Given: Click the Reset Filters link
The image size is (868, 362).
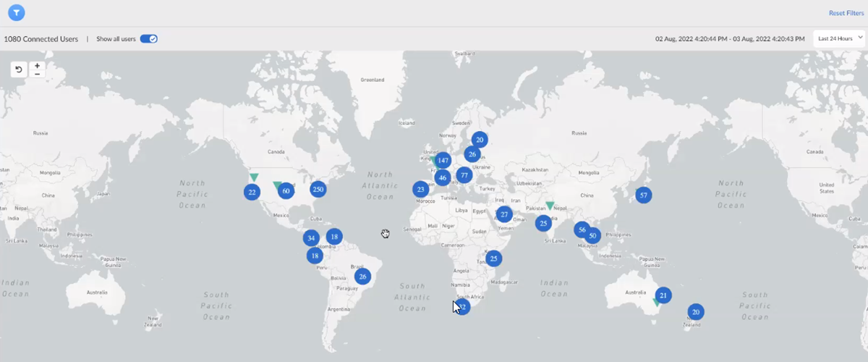Looking at the screenshot, I should point(848,13).
